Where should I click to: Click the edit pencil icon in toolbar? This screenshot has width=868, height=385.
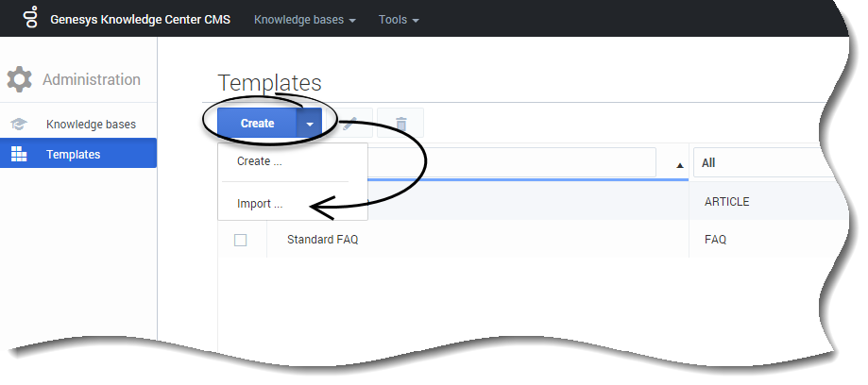pos(349,124)
